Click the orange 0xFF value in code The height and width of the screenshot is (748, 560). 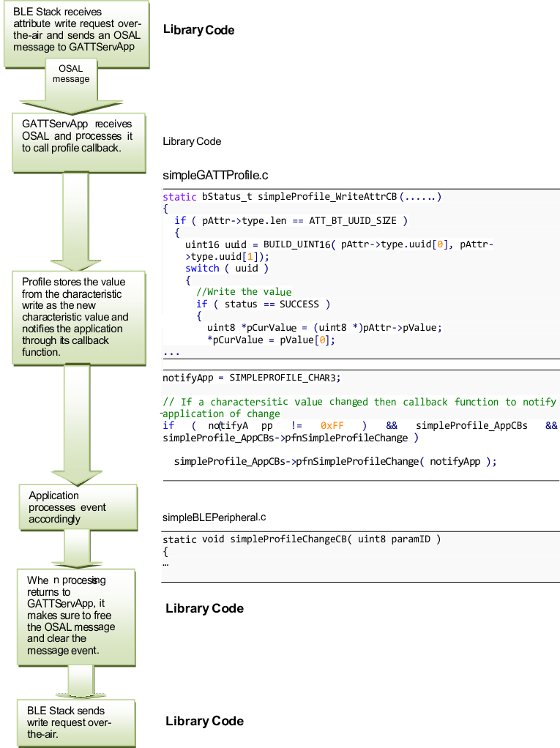(x=332, y=425)
